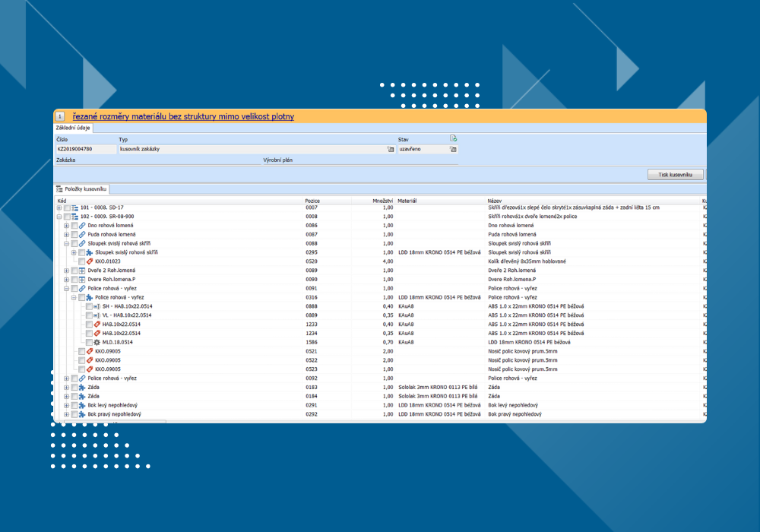Image resolution: width=760 pixels, height=532 pixels.
Task: Click structure icon of 101 - 0008. SD-17
Action: (74, 207)
